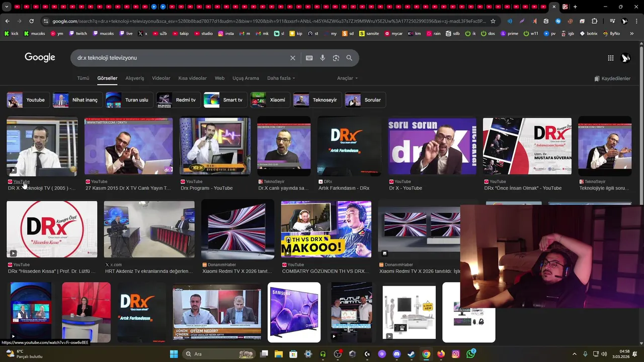Switch to the Web tab
The height and width of the screenshot is (362, 644).
tap(220, 78)
